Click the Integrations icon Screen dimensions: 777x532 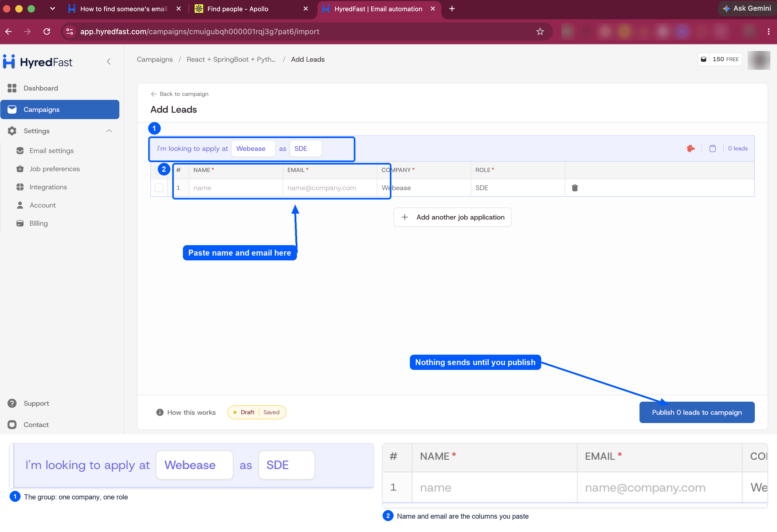[20, 187]
